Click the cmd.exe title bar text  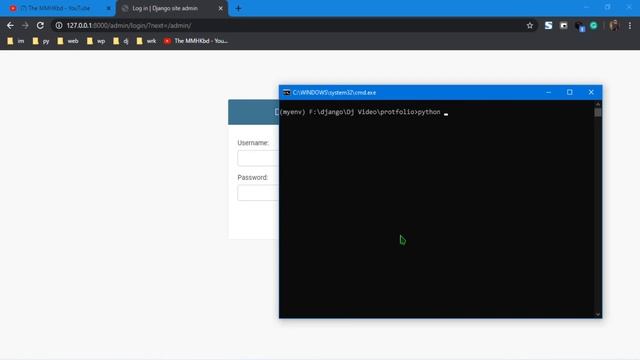click(x=334, y=93)
